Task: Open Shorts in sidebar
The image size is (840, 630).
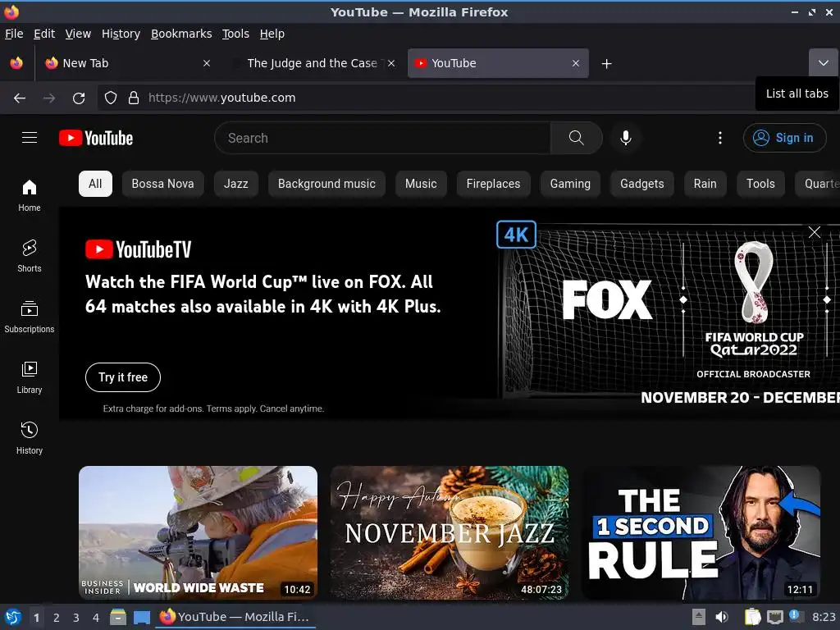Action: pos(30,256)
